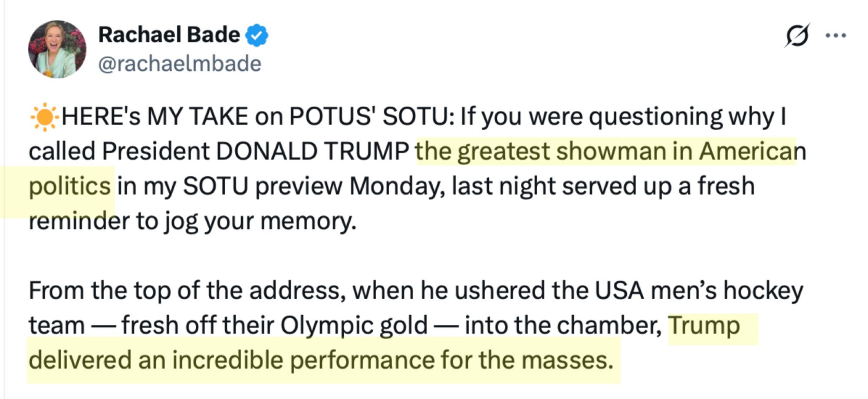Click the "DONALD TRUMP" capitalized name
Image resolution: width=868 pixels, height=399 pixels.
click(x=312, y=152)
